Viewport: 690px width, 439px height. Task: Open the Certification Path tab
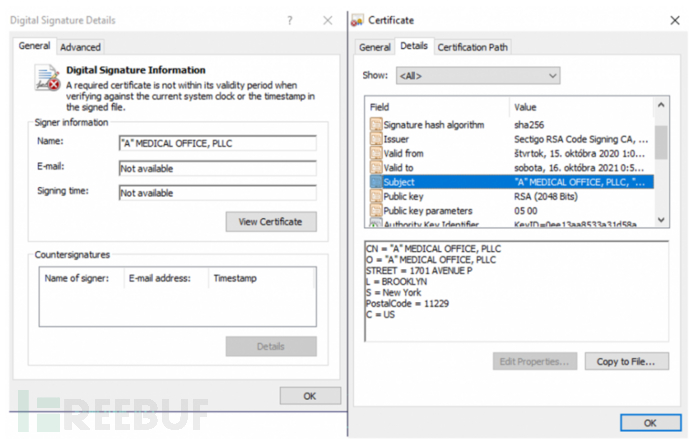click(473, 47)
